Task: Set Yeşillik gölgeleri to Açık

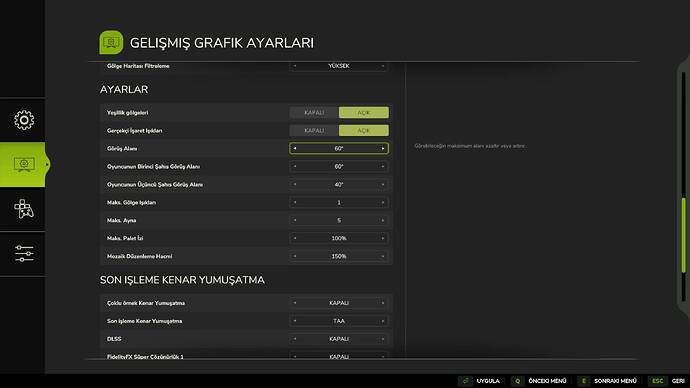Action: (363, 113)
